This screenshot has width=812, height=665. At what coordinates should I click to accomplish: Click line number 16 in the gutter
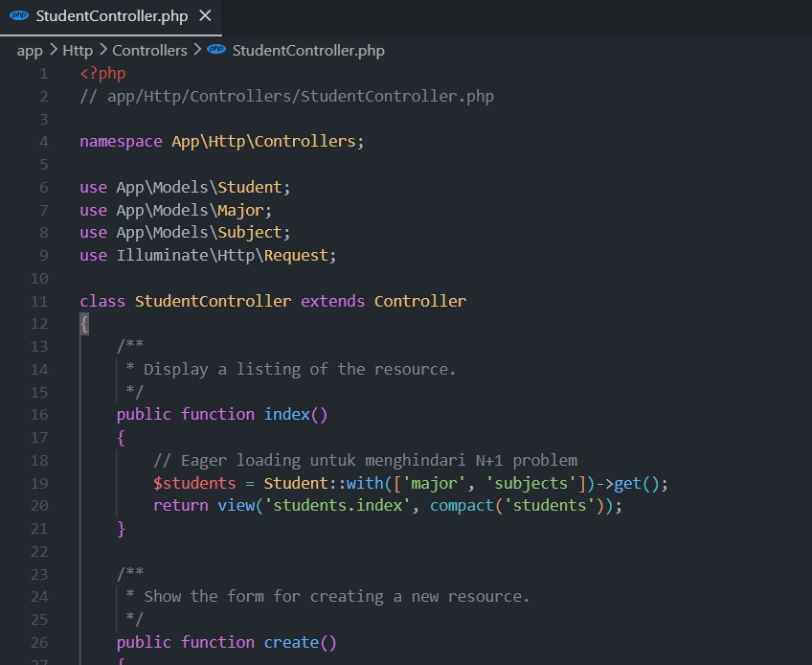tap(39, 415)
